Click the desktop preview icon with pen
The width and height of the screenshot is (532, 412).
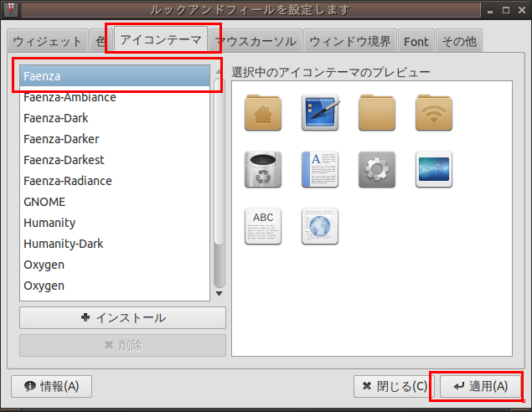point(320,112)
